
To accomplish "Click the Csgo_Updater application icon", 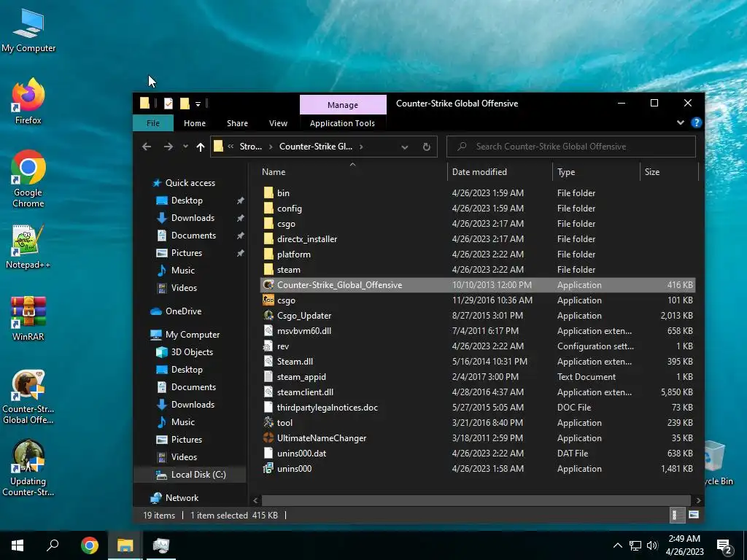I will [268, 315].
